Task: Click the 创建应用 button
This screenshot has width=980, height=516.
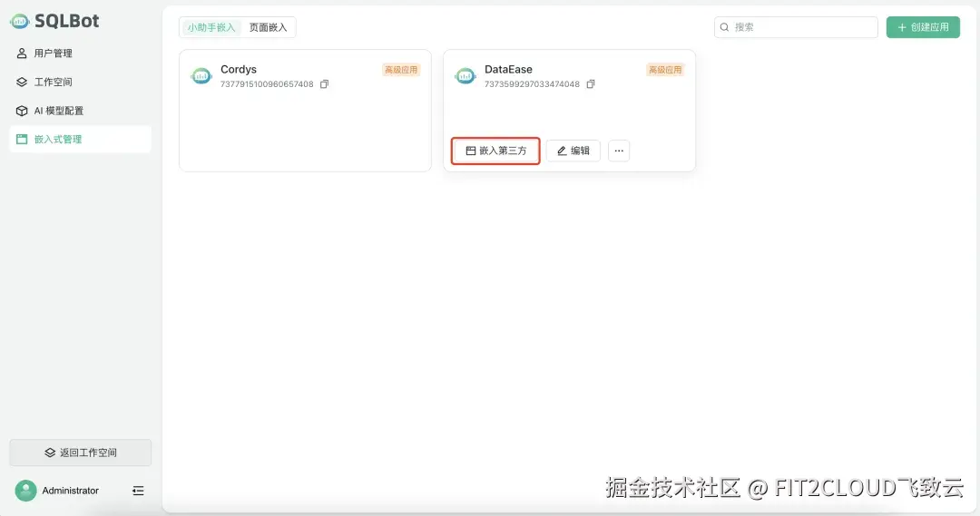Action: click(x=923, y=27)
